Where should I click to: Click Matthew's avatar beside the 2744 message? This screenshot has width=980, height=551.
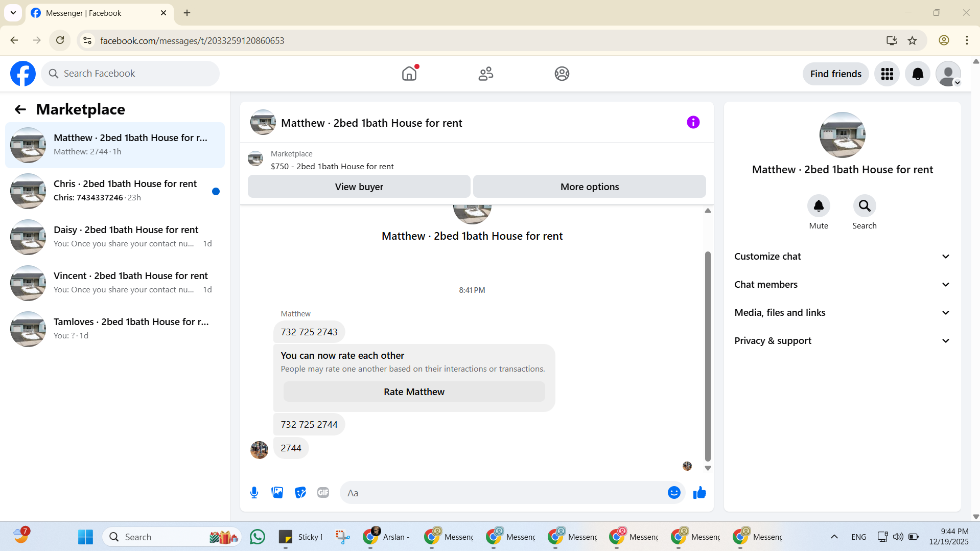pos(259,450)
